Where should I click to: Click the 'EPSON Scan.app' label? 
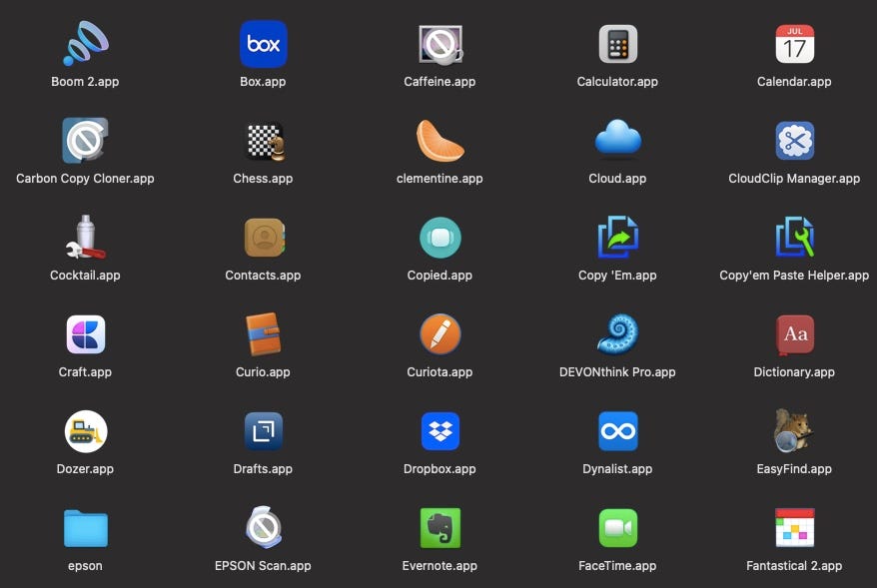coord(263,566)
